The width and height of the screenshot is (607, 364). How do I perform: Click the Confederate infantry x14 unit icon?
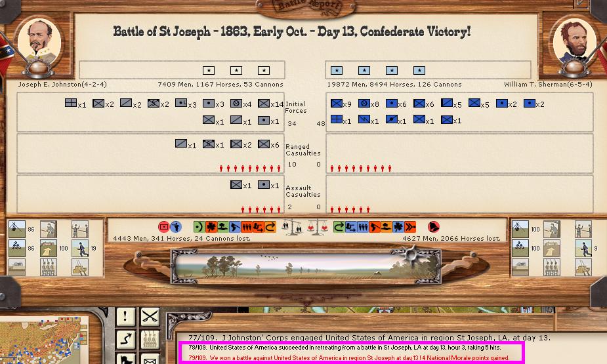pos(264,104)
